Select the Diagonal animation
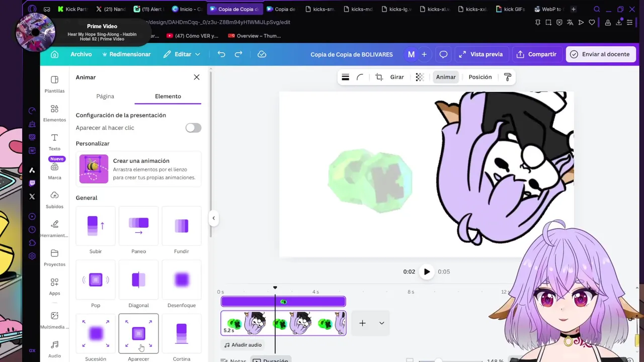 point(138,285)
